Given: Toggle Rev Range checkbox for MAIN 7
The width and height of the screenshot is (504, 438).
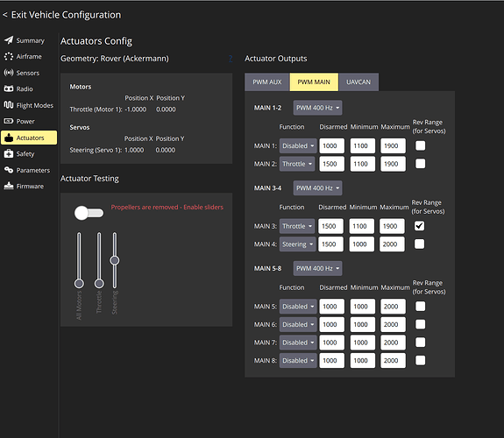Looking at the screenshot, I should point(420,343).
